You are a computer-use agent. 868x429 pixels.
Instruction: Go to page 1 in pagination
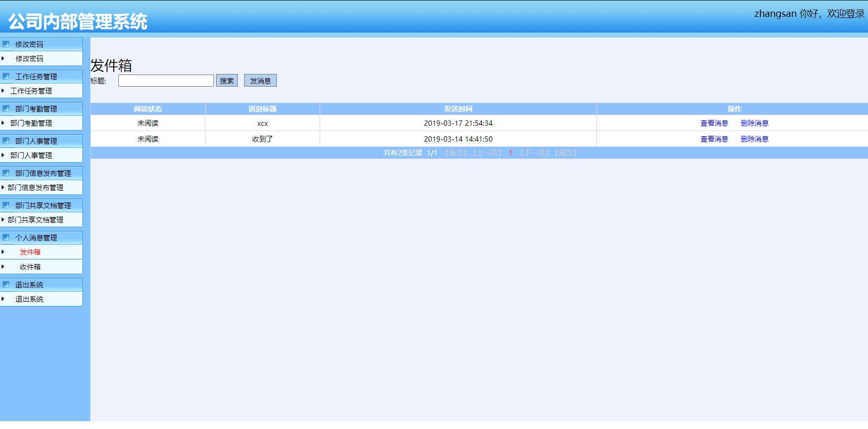510,153
